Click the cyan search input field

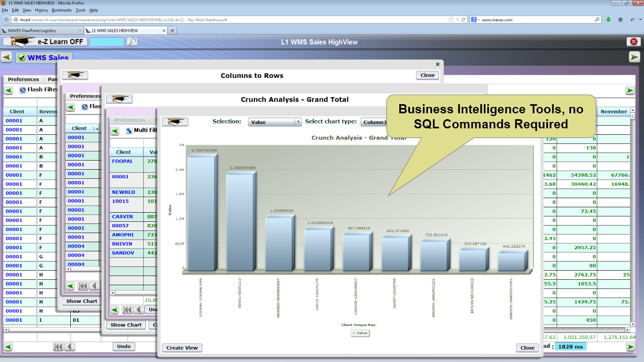[x=107, y=42]
